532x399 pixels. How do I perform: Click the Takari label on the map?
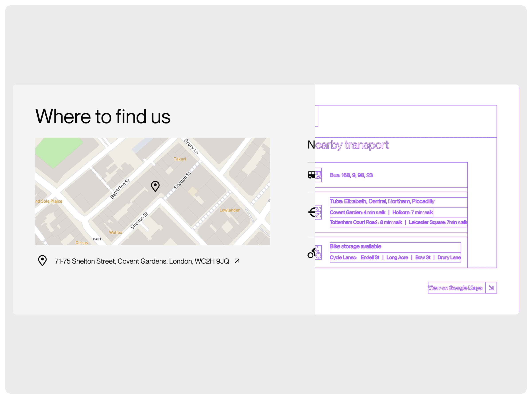point(180,159)
